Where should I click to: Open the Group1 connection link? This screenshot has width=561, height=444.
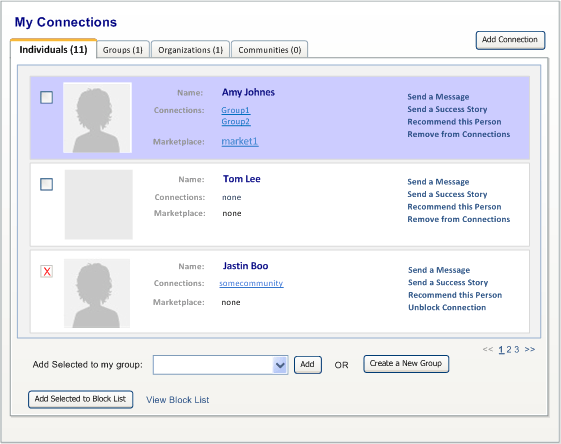235,110
